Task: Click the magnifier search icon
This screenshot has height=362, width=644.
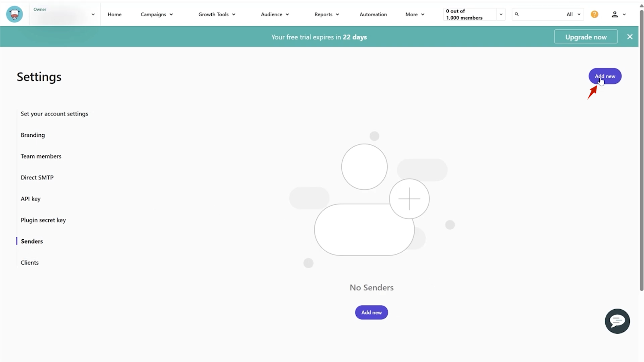Action: 517,14
